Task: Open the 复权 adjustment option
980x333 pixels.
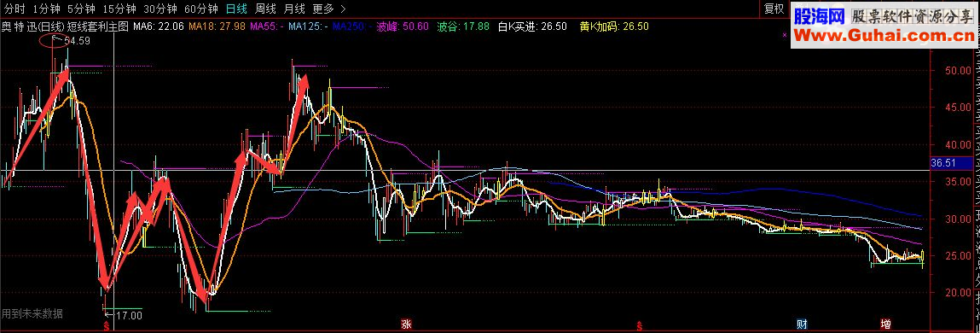Action: click(x=774, y=9)
